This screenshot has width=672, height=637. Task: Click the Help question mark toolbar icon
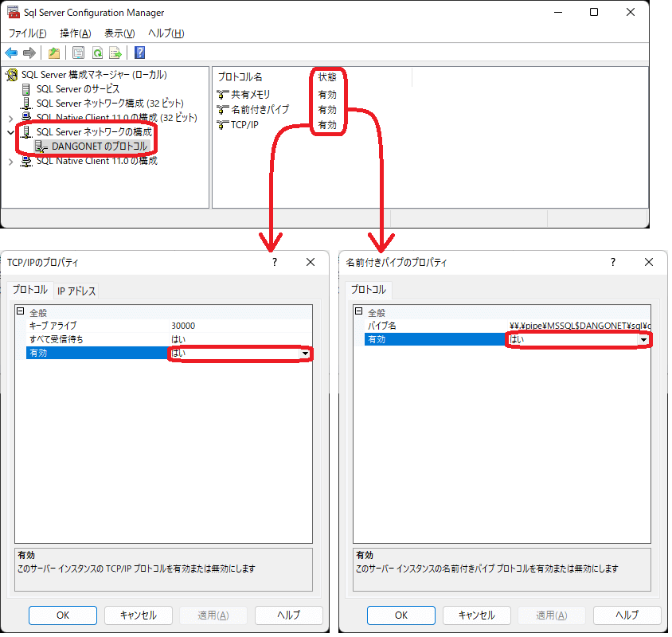coord(139,53)
